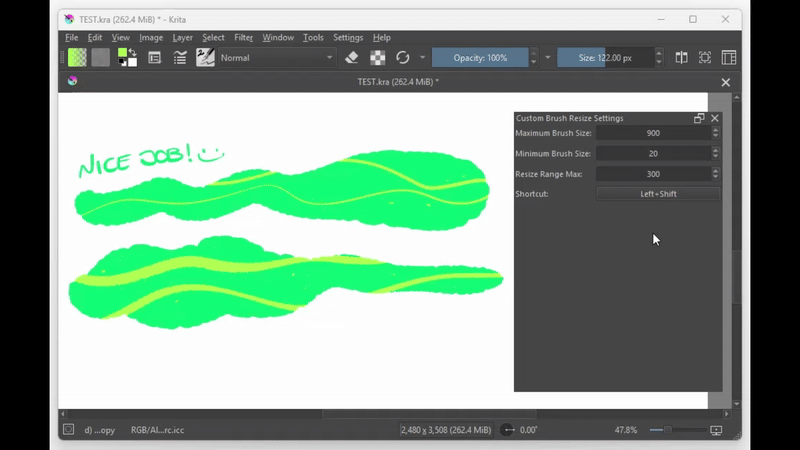The width and height of the screenshot is (800, 450).
Task: Float the Custom Brush Resize Settings docker
Action: 699,118
